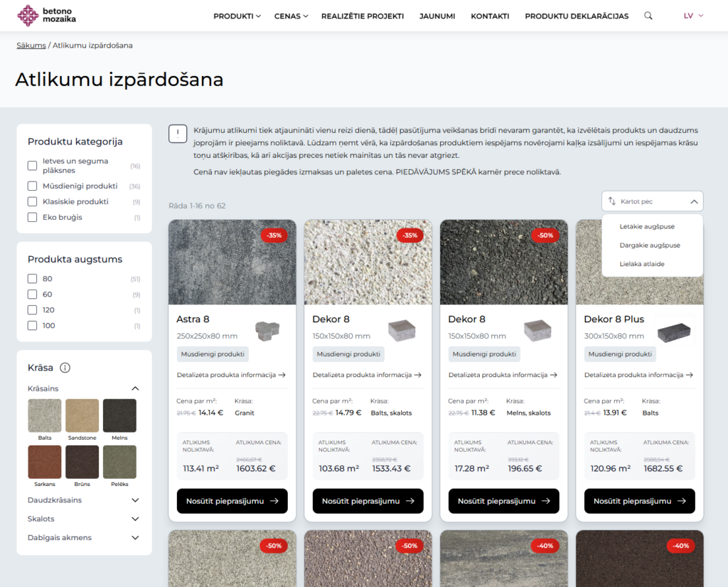The height and width of the screenshot is (587, 728).
Task: Select Lielākā atlaide sort option
Action: click(x=642, y=264)
